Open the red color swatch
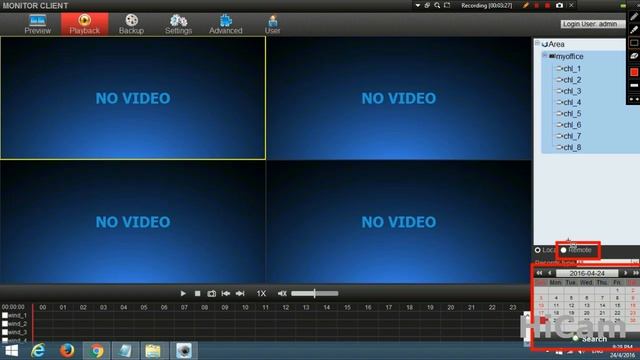The image size is (640, 360). 634,72
